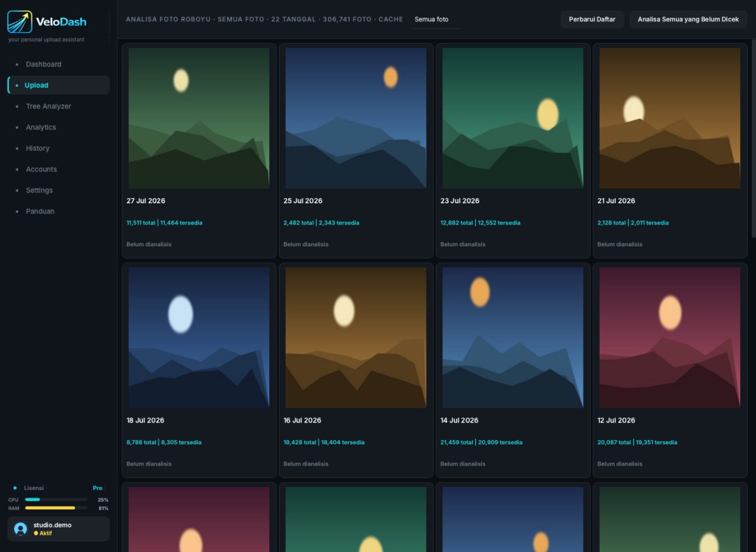This screenshot has width=756, height=552.
Task: Click the VeloDash rocket logo icon
Action: pyautogui.click(x=19, y=22)
